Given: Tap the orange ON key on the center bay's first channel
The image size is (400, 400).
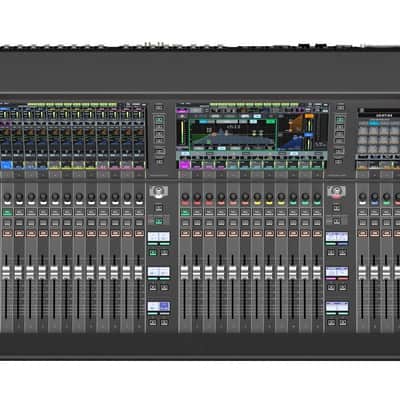Looking at the screenshot, I should (x=185, y=234).
